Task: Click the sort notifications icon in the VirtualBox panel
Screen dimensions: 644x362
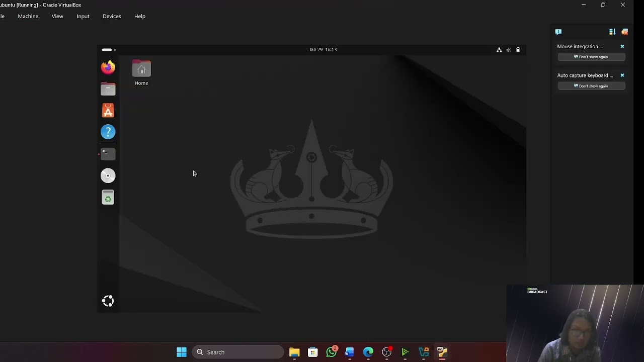Action: pos(612,32)
